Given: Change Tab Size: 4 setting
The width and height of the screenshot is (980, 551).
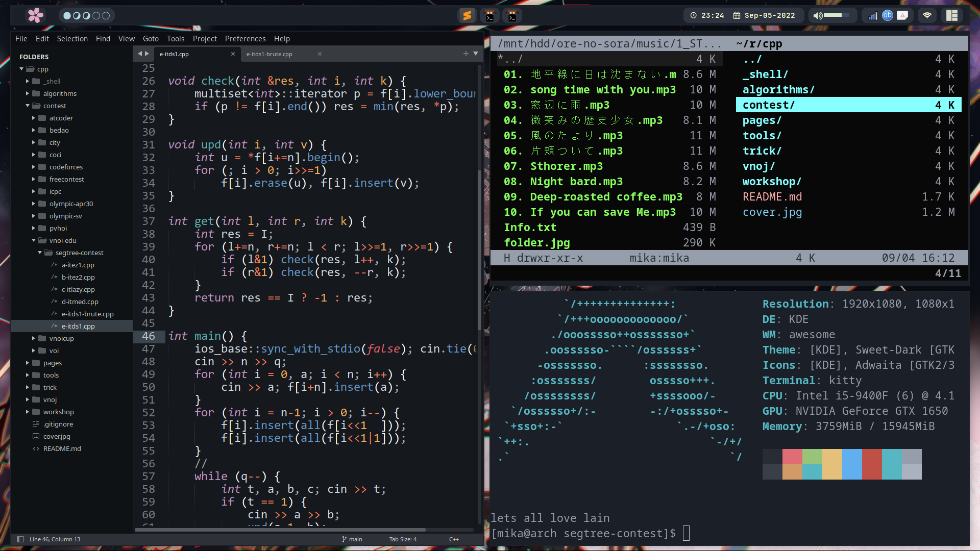Looking at the screenshot, I should [403, 539].
